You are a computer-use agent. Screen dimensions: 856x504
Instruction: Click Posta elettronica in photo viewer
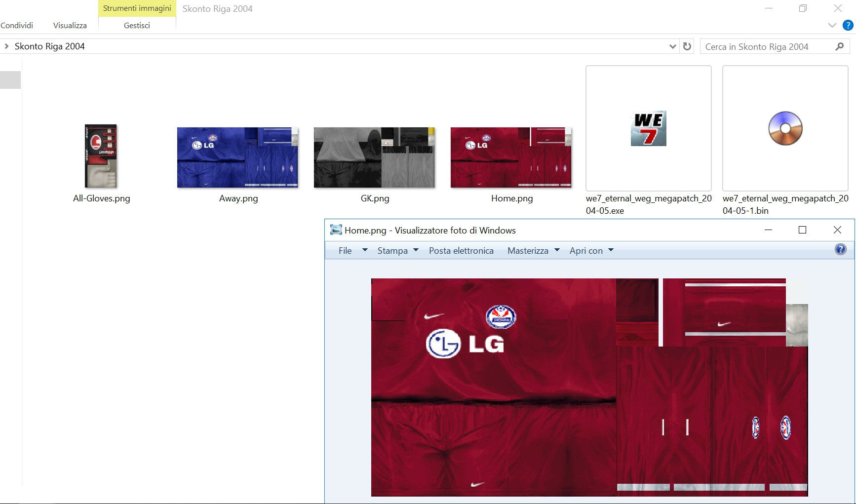point(461,250)
